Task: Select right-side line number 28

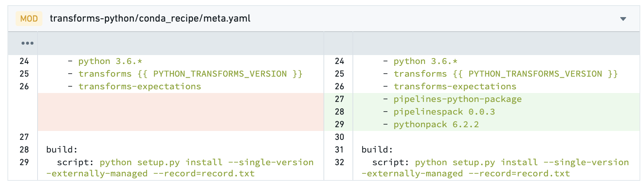Action: pyautogui.click(x=339, y=112)
